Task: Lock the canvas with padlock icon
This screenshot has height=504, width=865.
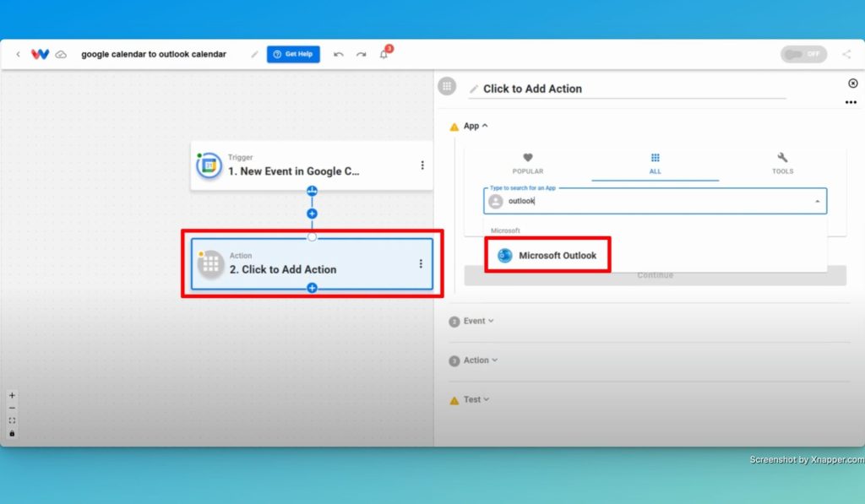Action: (x=12, y=433)
